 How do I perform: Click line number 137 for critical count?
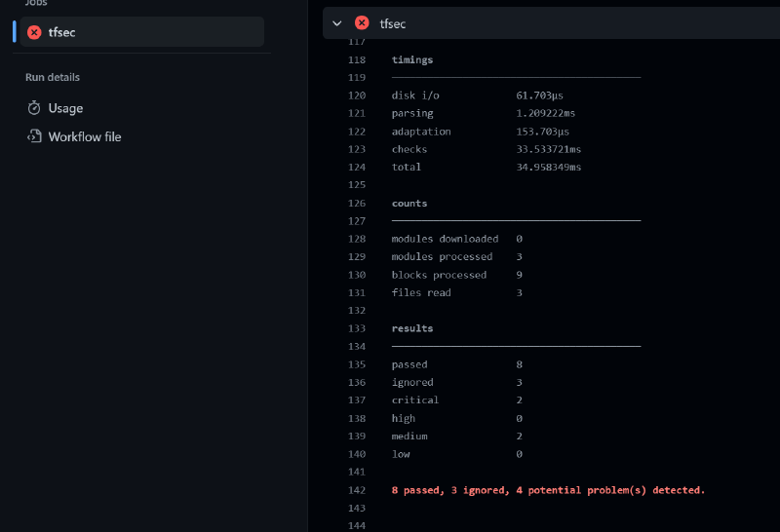click(x=356, y=400)
